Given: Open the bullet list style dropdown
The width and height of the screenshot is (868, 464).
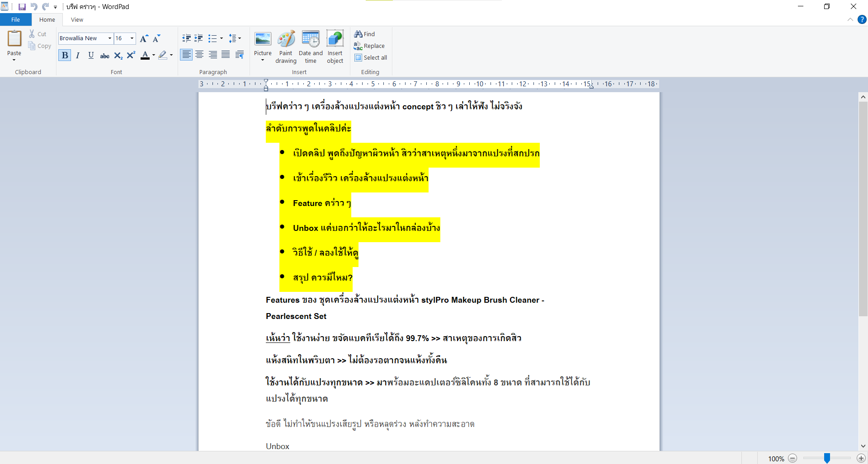Looking at the screenshot, I should click(x=222, y=38).
